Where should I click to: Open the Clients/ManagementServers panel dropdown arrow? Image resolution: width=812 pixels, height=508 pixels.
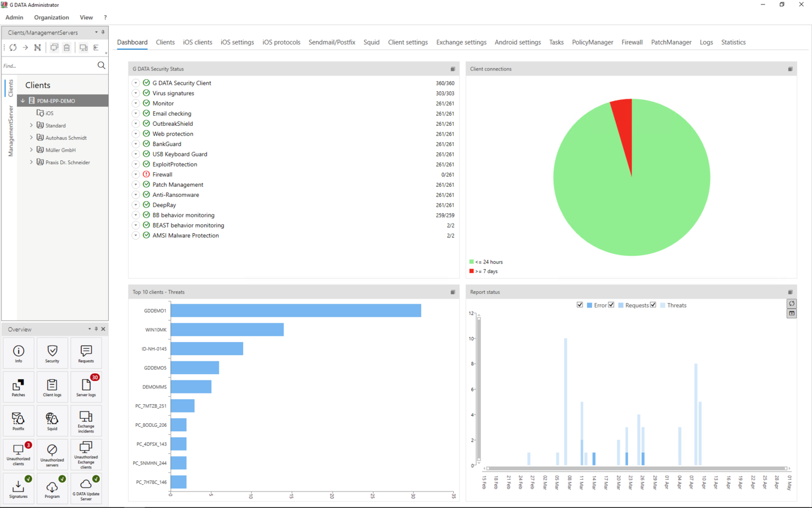click(x=96, y=32)
